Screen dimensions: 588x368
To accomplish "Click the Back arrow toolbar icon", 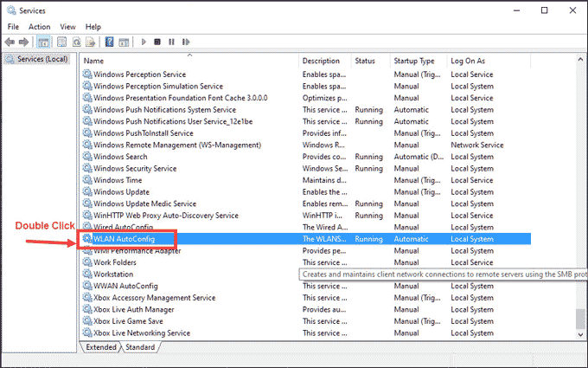I will pos(10,42).
